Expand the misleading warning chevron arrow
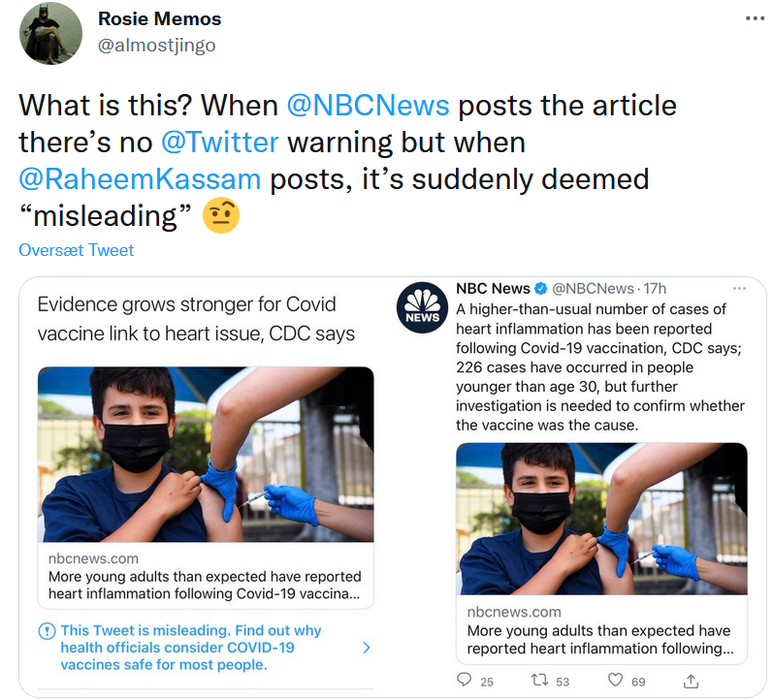Viewport: 773px width, 700px height. point(366,647)
